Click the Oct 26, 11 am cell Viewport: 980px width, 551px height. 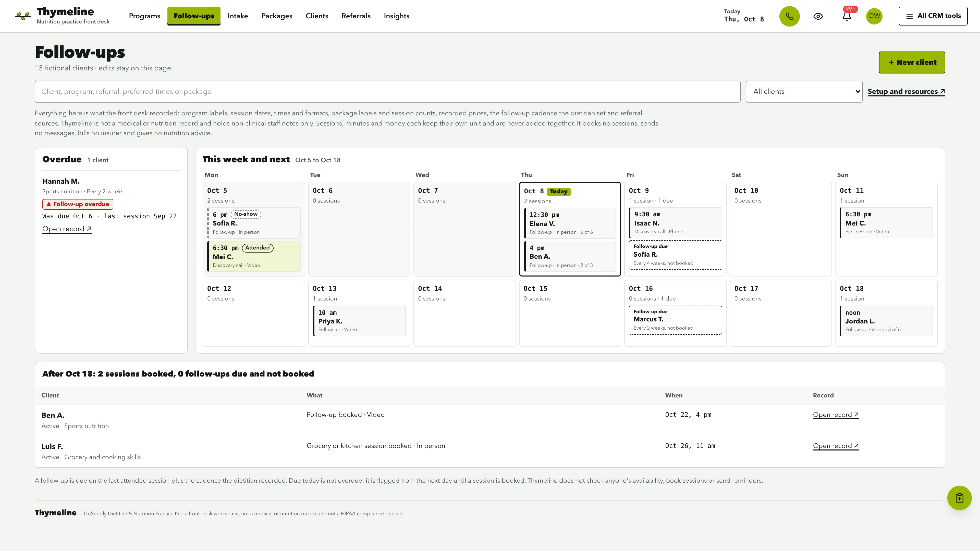(690, 446)
